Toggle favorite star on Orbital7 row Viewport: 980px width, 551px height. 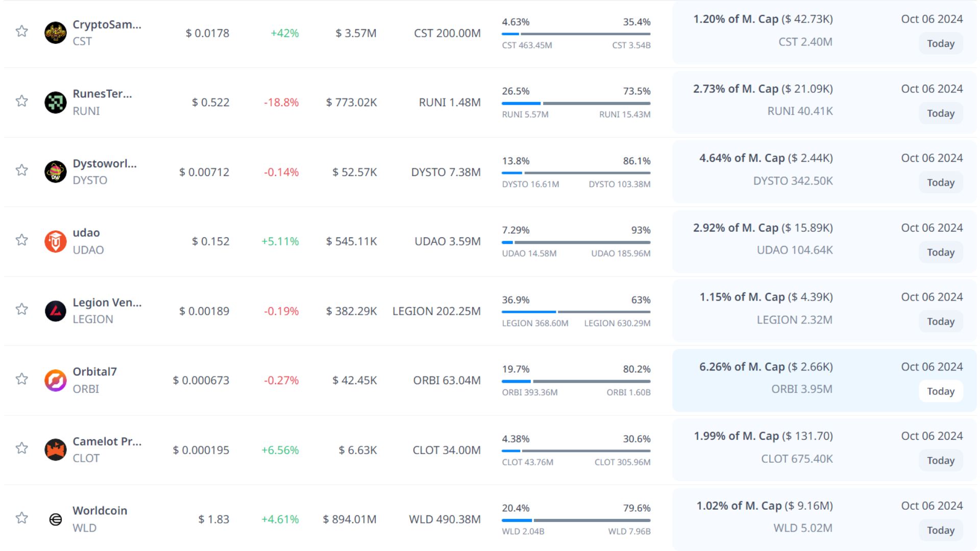click(x=21, y=379)
